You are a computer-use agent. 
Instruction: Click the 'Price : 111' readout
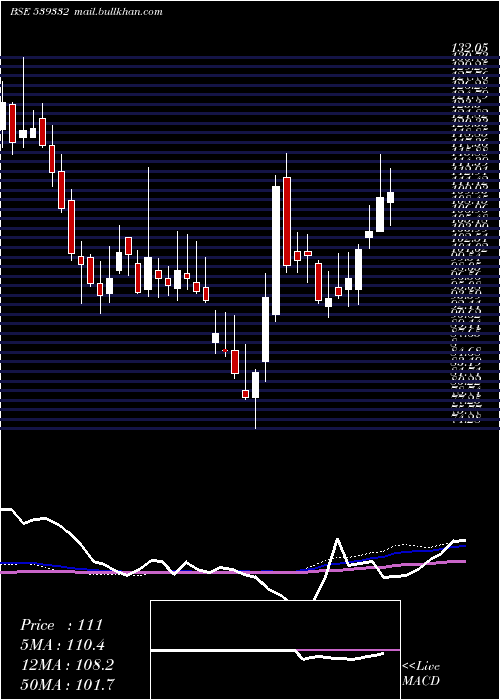pyautogui.click(x=62, y=625)
